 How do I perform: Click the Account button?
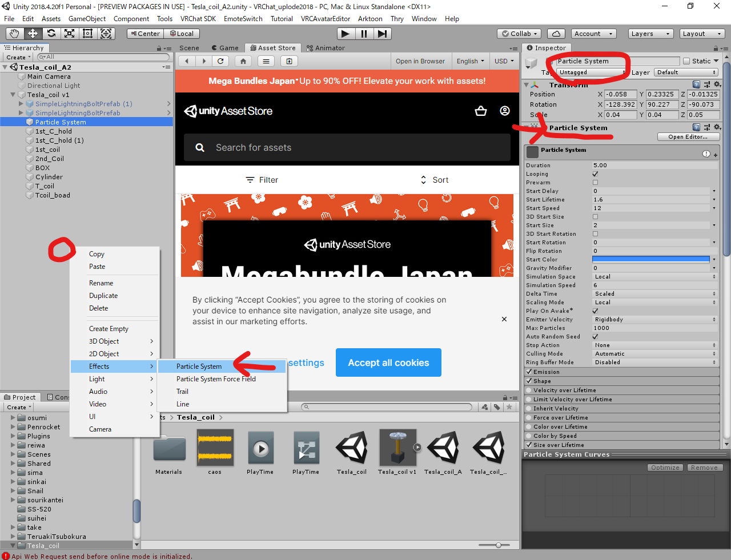pyautogui.click(x=592, y=34)
